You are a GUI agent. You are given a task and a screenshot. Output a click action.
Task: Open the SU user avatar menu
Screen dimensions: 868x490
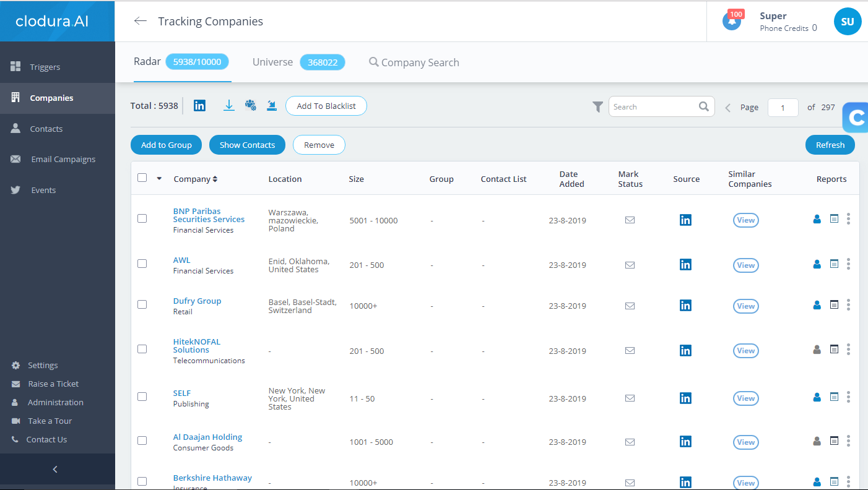pos(848,22)
